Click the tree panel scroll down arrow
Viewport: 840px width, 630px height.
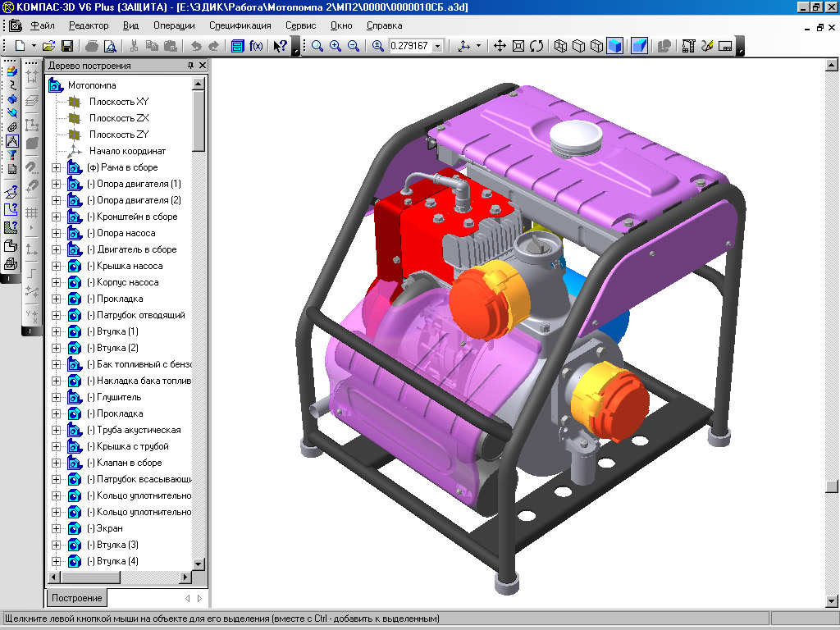click(x=199, y=564)
